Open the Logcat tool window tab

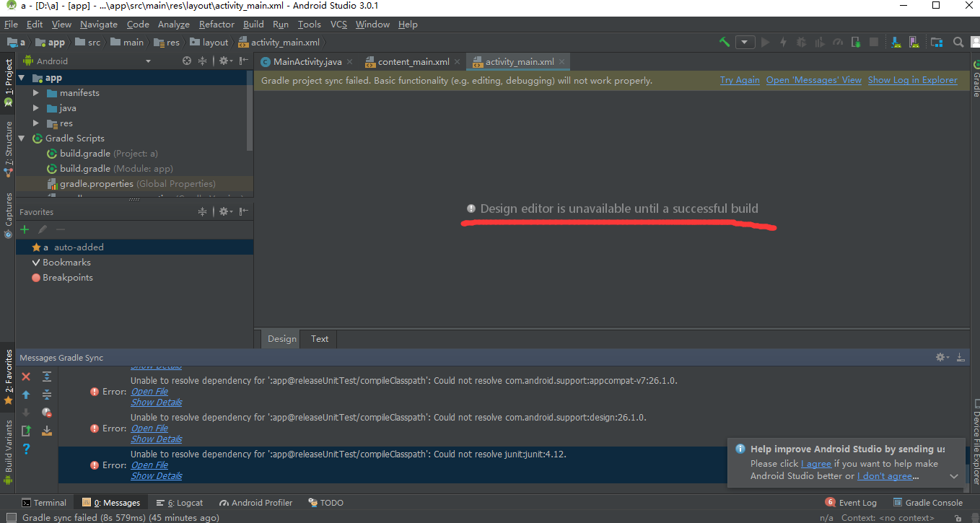tap(180, 503)
